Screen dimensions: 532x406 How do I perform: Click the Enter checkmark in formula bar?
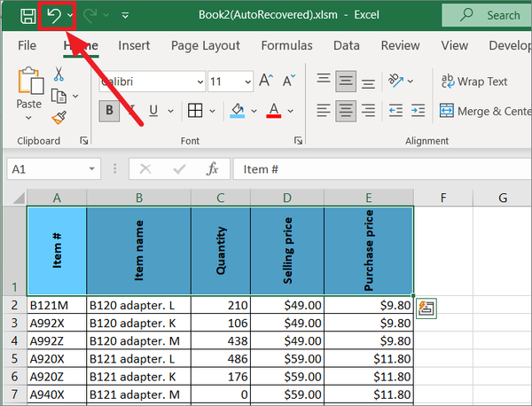(179, 168)
